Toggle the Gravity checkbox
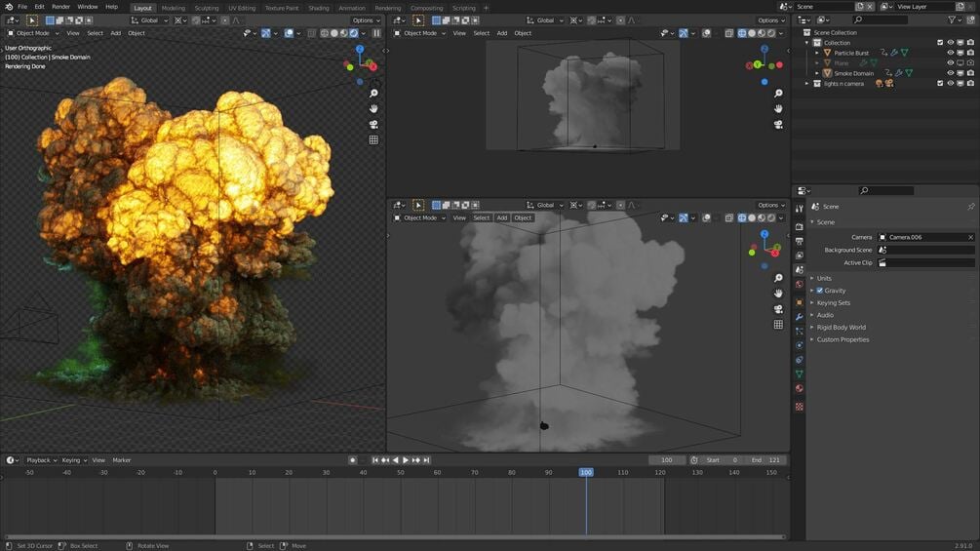This screenshot has height=551, width=980. pos(819,291)
